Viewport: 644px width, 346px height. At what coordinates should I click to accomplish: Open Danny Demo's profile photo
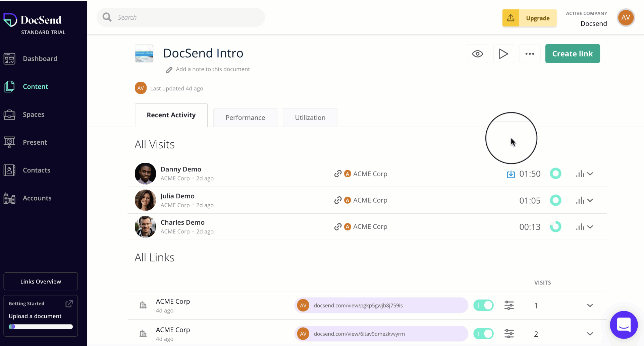point(145,174)
